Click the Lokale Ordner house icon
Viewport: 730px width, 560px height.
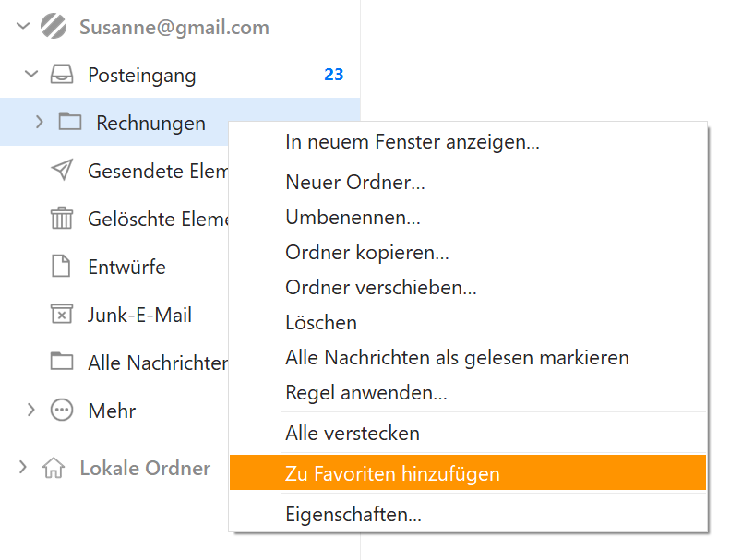pos(54,468)
